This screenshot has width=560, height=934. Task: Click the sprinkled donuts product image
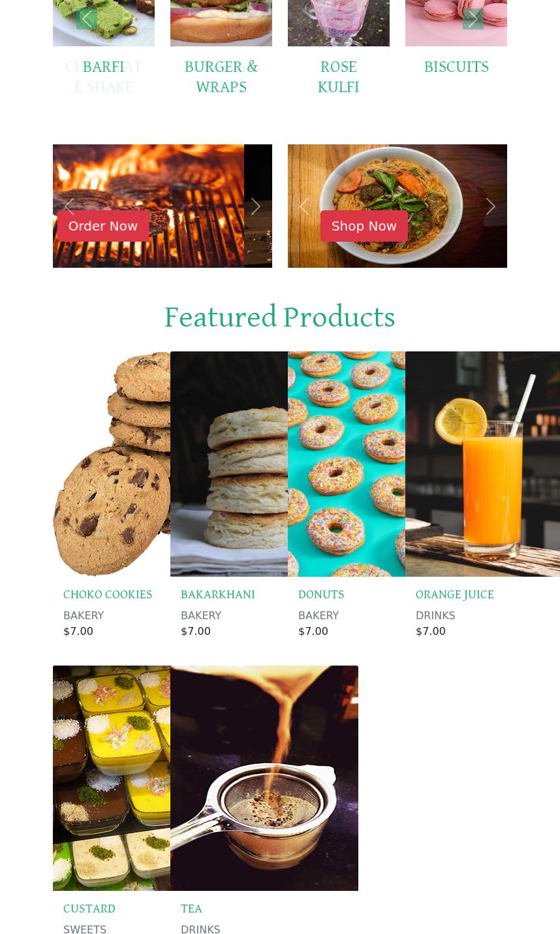(x=347, y=464)
